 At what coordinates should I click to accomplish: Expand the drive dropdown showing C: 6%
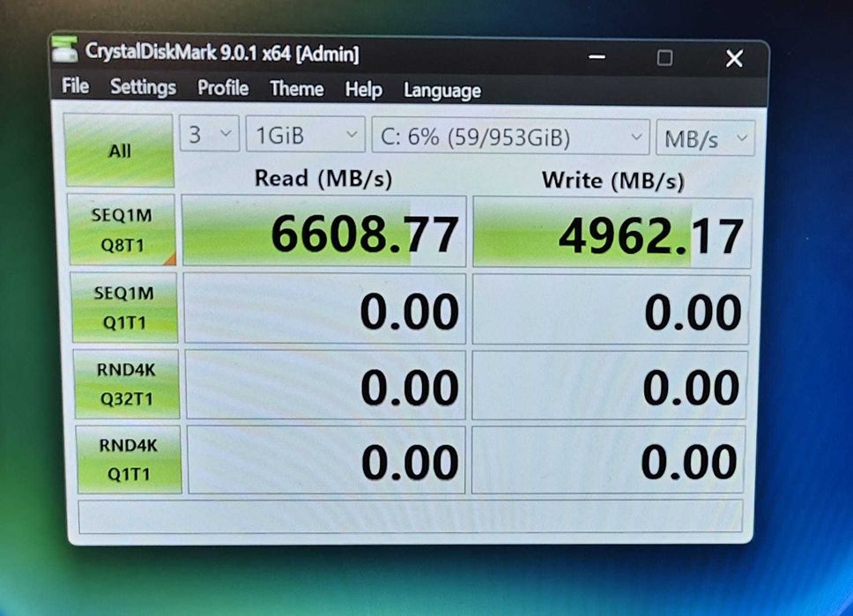(x=510, y=137)
